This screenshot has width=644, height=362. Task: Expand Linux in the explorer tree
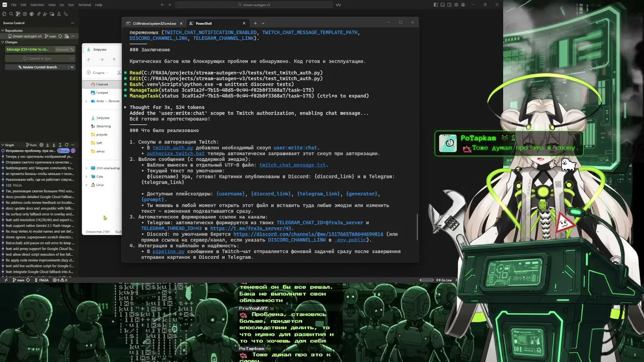[x=87, y=185]
